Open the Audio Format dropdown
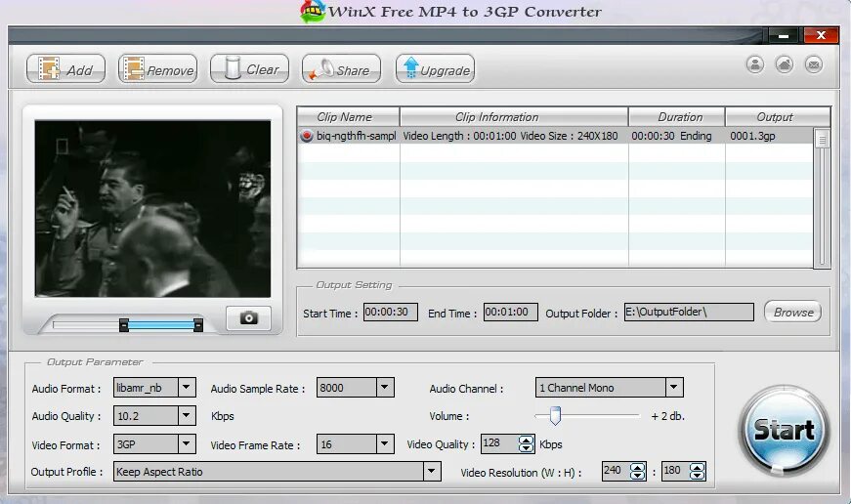Screen dimensions: 851x504 pos(187,388)
